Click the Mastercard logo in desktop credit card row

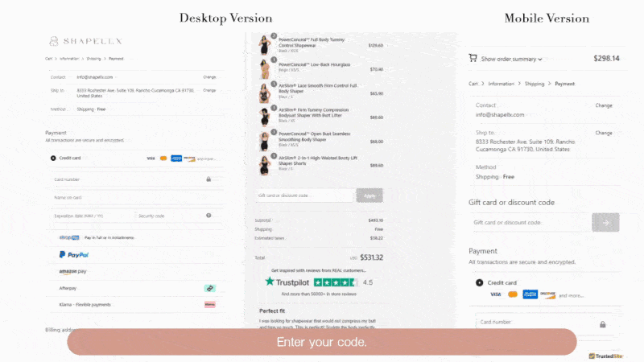click(x=163, y=158)
